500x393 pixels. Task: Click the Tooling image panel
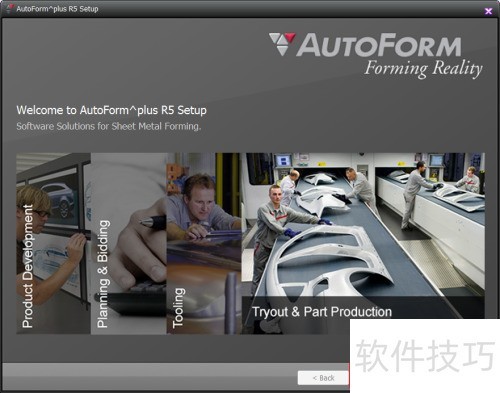coord(204,243)
